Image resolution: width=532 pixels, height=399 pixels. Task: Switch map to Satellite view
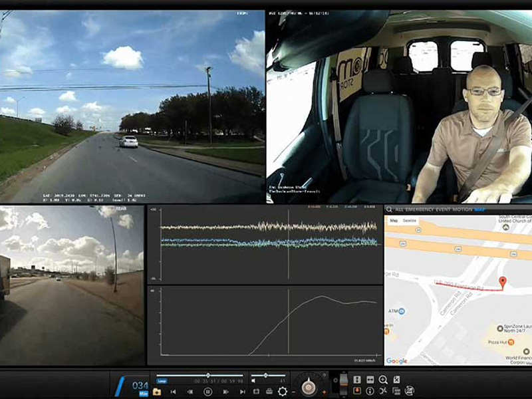pyautogui.click(x=411, y=221)
